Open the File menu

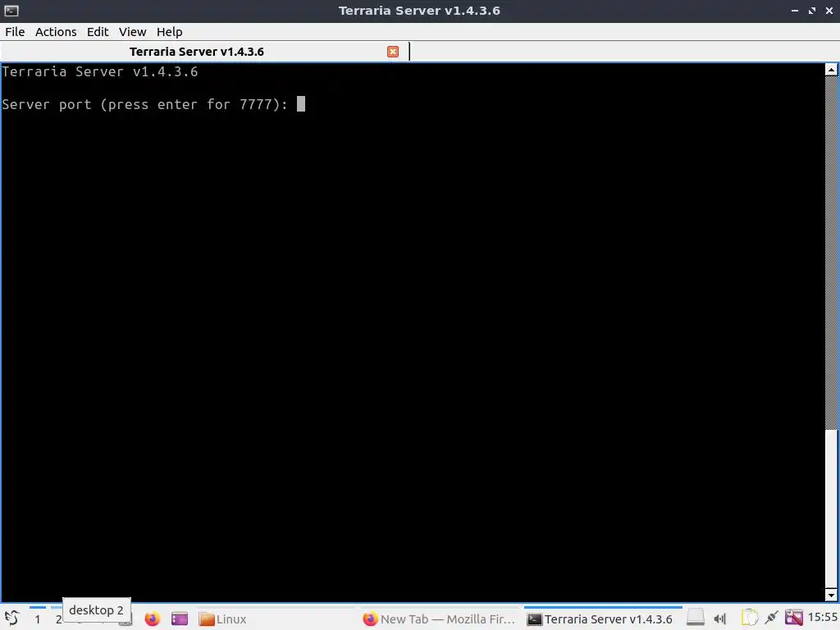(x=15, y=32)
